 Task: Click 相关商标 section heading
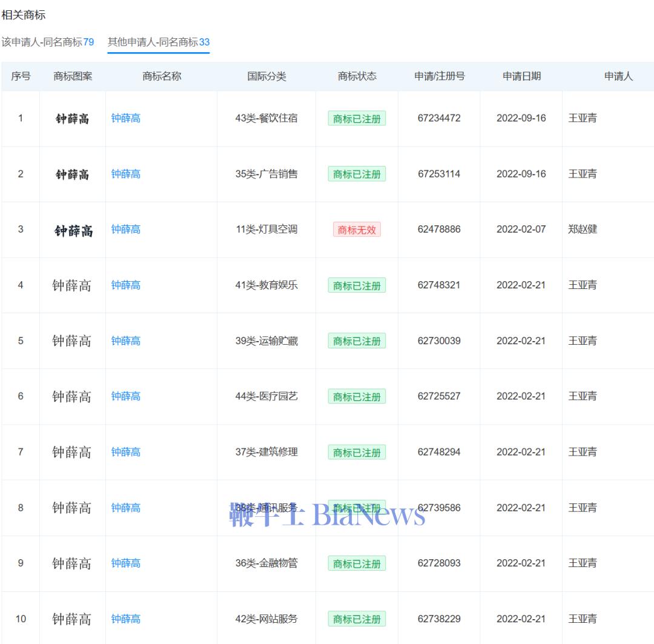click(x=24, y=15)
